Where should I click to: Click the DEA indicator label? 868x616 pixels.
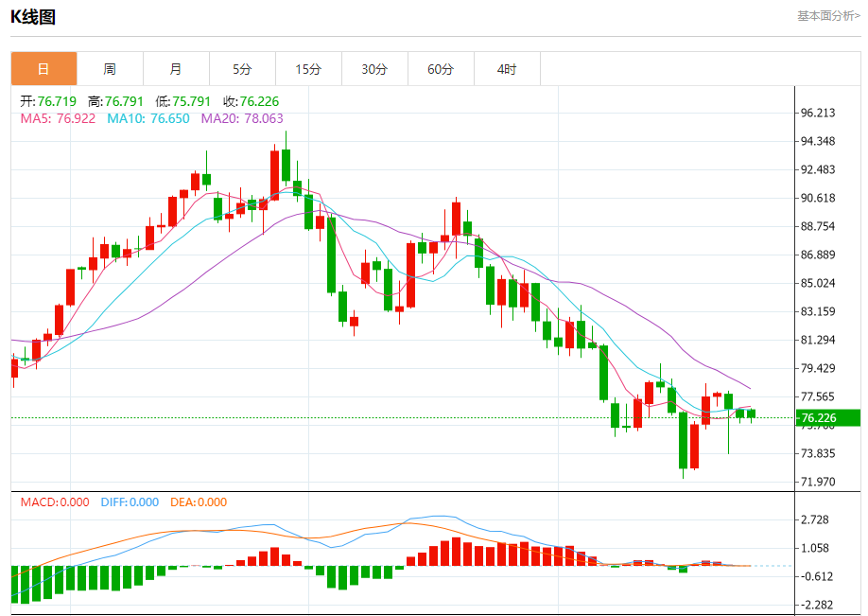coord(199,502)
